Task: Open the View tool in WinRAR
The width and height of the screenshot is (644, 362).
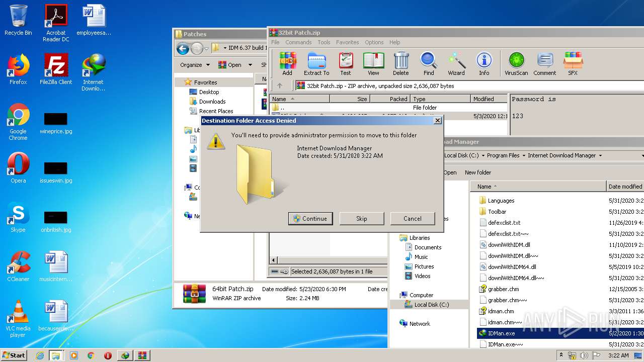Action: (373, 64)
